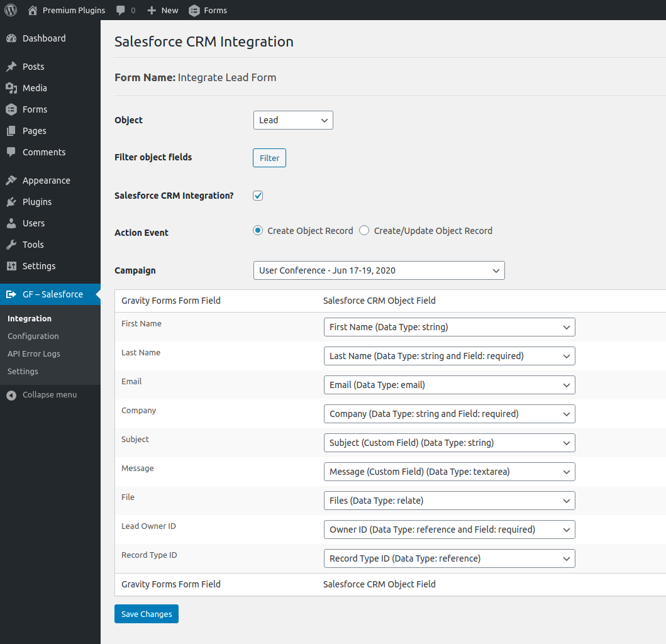The height and width of the screenshot is (644, 666).
Task: Open the Configuration submenu item
Action: click(33, 336)
